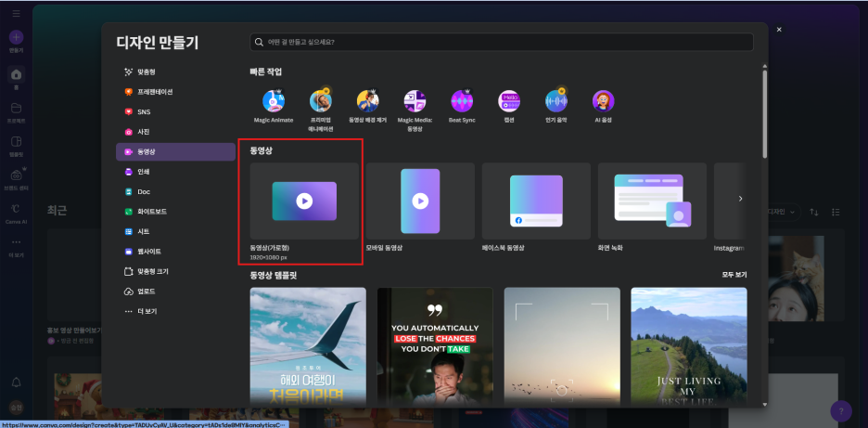Switch to list view icon behind dialog

tap(836, 212)
